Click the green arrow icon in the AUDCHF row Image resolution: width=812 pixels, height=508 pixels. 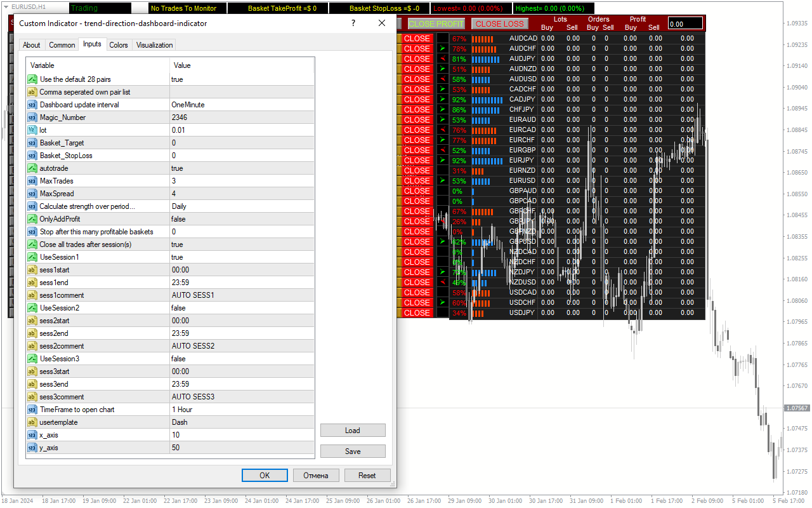point(442,48)
